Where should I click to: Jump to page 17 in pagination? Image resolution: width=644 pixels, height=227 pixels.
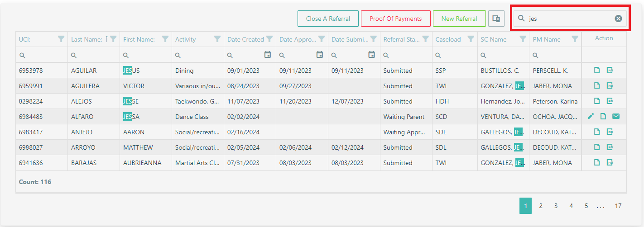click(x=618, y=206)
